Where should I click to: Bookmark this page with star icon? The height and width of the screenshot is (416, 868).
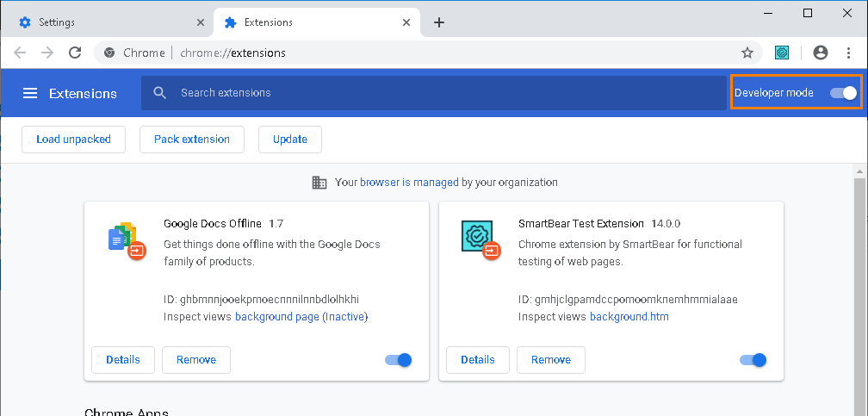[747, 53]
